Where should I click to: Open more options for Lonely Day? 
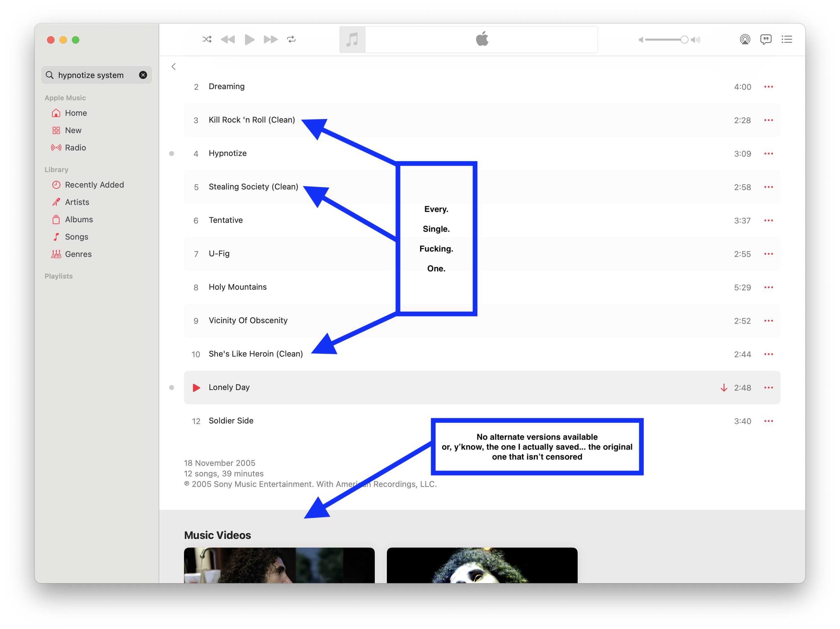[x=769, y=388]
